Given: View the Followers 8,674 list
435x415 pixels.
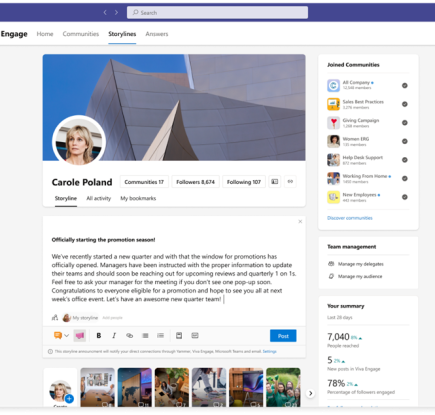Looking at the screenshot, I should 195,182.
